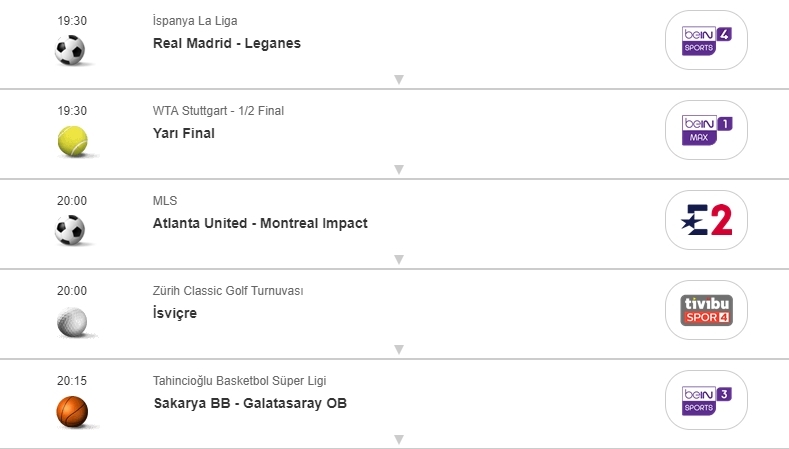
Task: Click the soccer ball icon beside Real Madrid - Leganes
Action: coord(71,50)
